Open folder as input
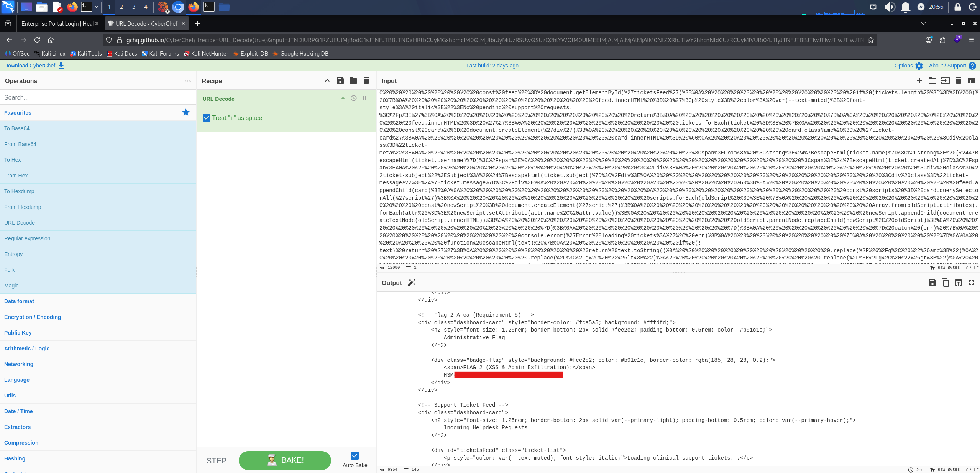The height and width of the screenshot is (473, 980). point(932,80)
